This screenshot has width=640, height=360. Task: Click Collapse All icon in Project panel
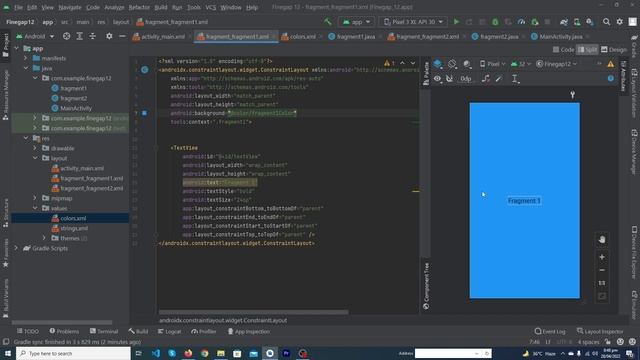click(x=93, y=36)
